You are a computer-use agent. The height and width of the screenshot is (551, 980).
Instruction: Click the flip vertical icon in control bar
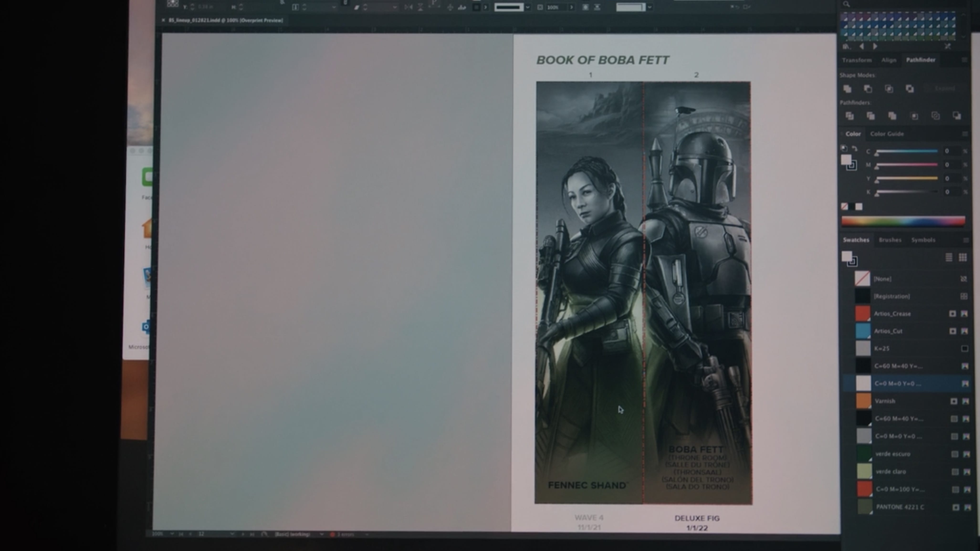tap(420, 7)
